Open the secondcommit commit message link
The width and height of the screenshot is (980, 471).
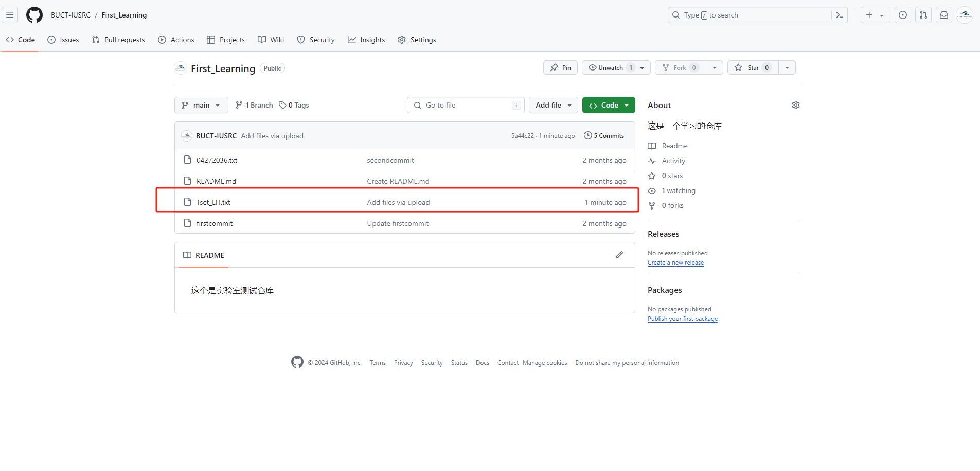coord(390,160)
